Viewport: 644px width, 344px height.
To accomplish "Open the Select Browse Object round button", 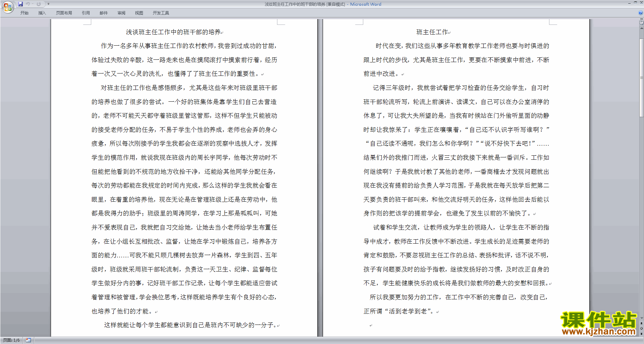I will point(641,329).
